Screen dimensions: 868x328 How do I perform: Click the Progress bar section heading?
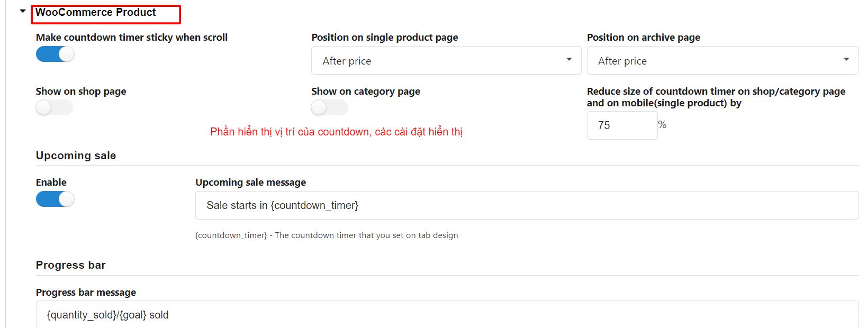point(70,265)
